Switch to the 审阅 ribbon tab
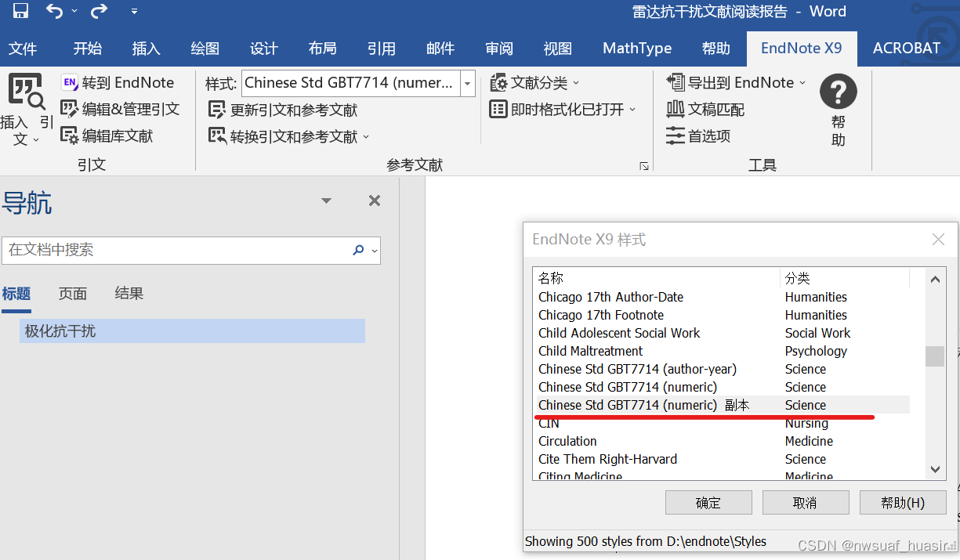The width and height of the screenshot is (960, 560). [x=499, y=49]
